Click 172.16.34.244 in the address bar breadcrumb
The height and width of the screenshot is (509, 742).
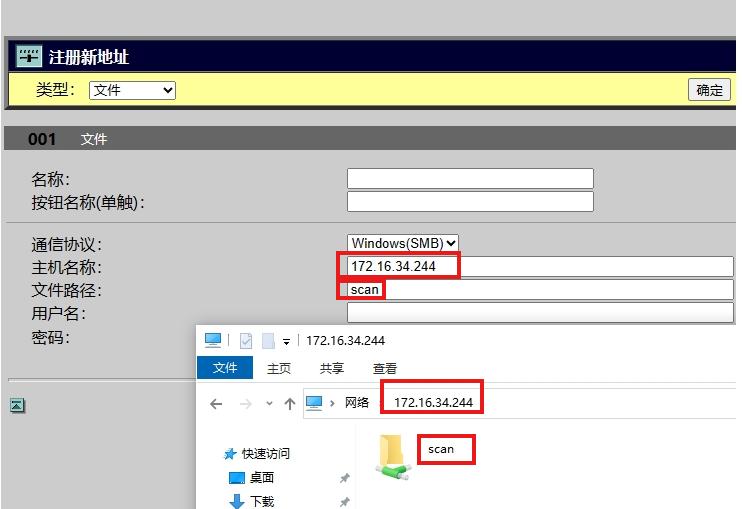433,403
